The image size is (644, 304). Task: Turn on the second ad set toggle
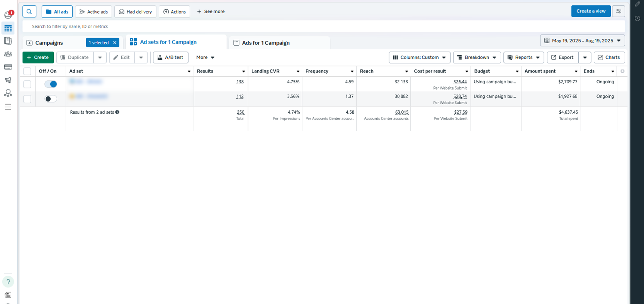click(x=51, y=99)
